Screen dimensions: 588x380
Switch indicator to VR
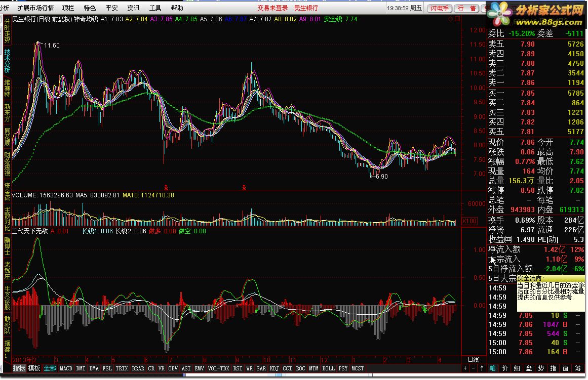(161, 368)
